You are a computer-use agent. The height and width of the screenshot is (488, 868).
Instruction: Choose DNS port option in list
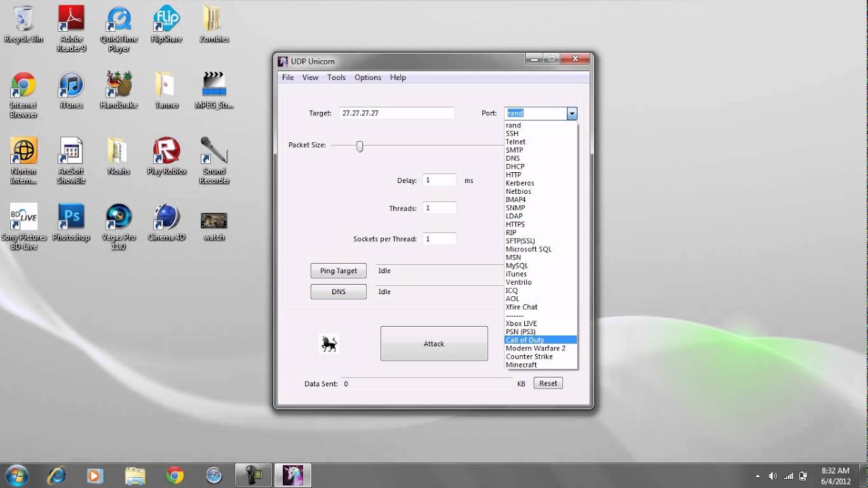[x=540, y=159]
